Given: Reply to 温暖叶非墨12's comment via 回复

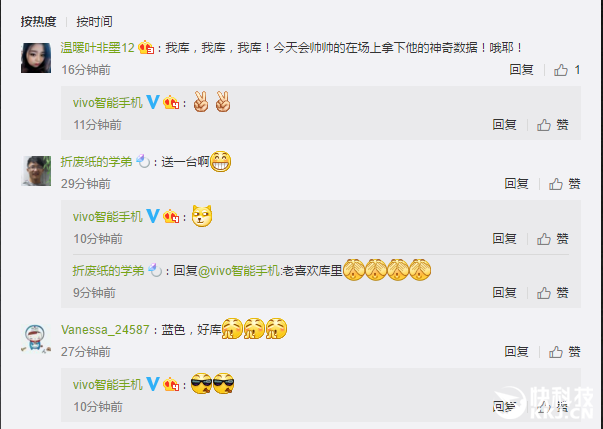Looking at the screenshot, I should (x=521, y=70).
